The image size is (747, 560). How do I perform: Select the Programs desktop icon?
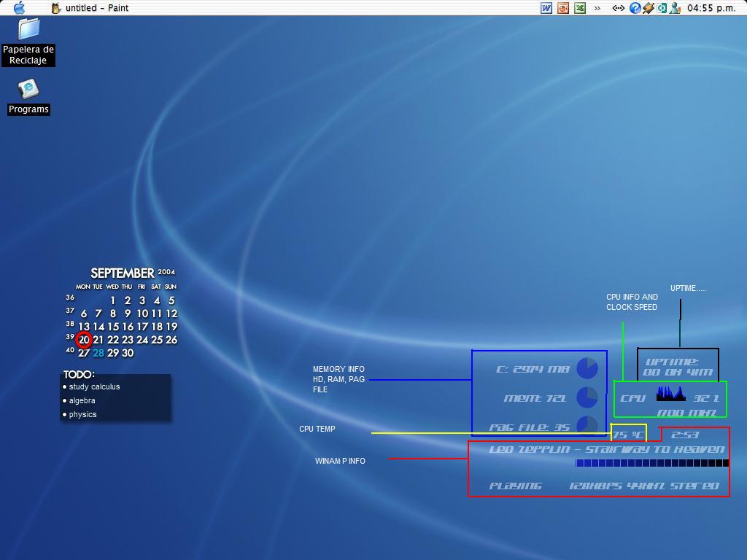pos(28,89)
